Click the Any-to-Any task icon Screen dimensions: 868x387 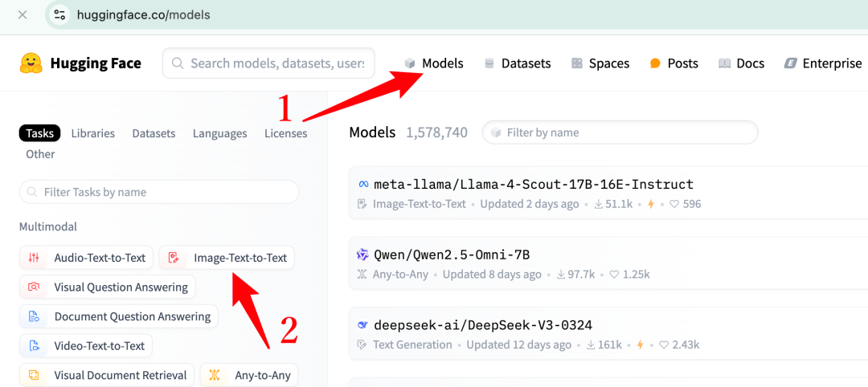click(215, 376)
